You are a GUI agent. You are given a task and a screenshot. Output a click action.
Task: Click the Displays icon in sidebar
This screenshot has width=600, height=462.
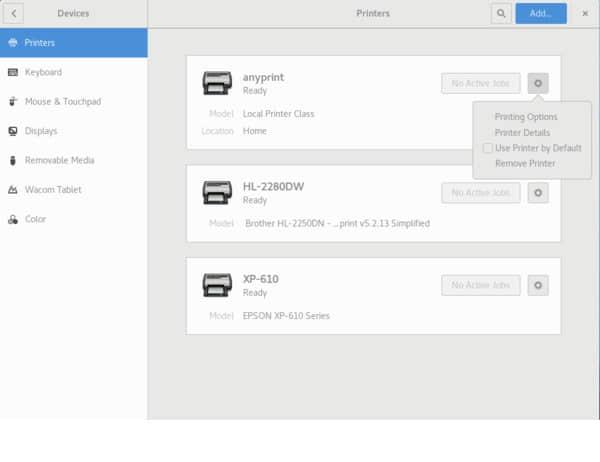pyautogui.click(x=12, y=131)
